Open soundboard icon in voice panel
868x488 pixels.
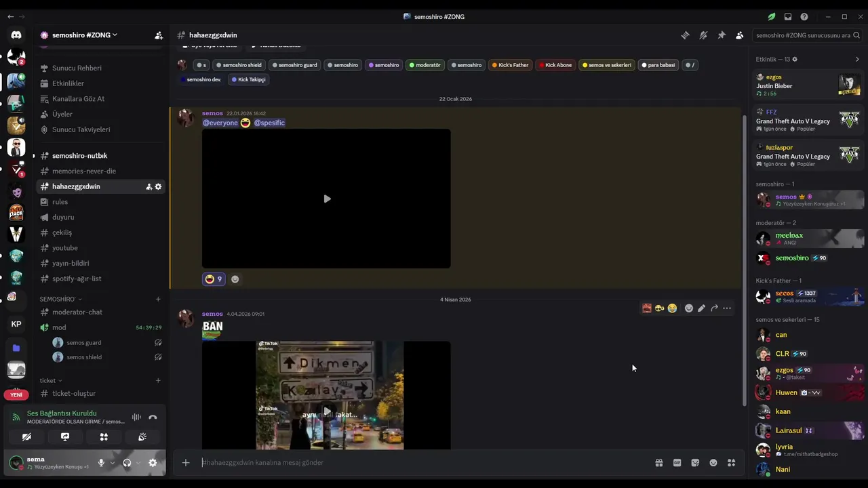coord(142,437)
